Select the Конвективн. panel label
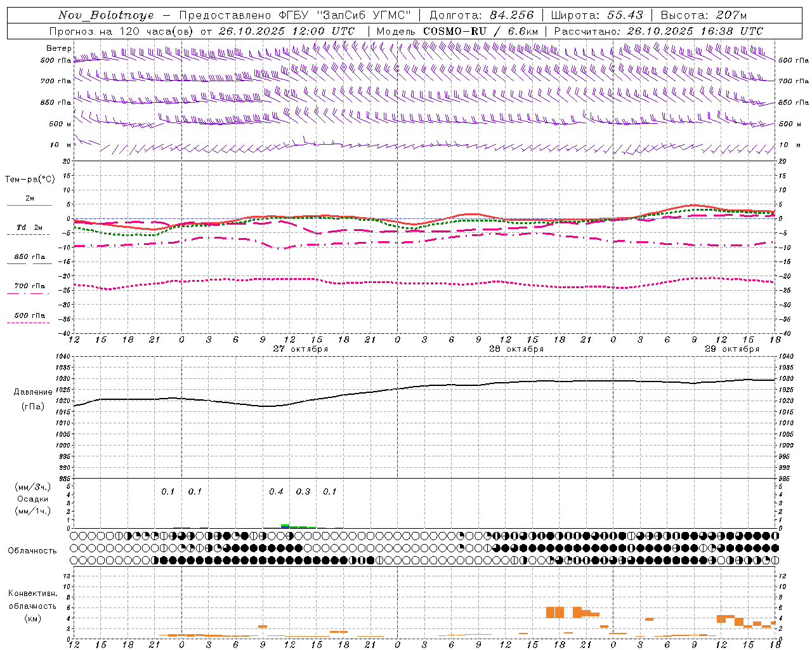This screenshot has width=812, height=650. [32, 594]
